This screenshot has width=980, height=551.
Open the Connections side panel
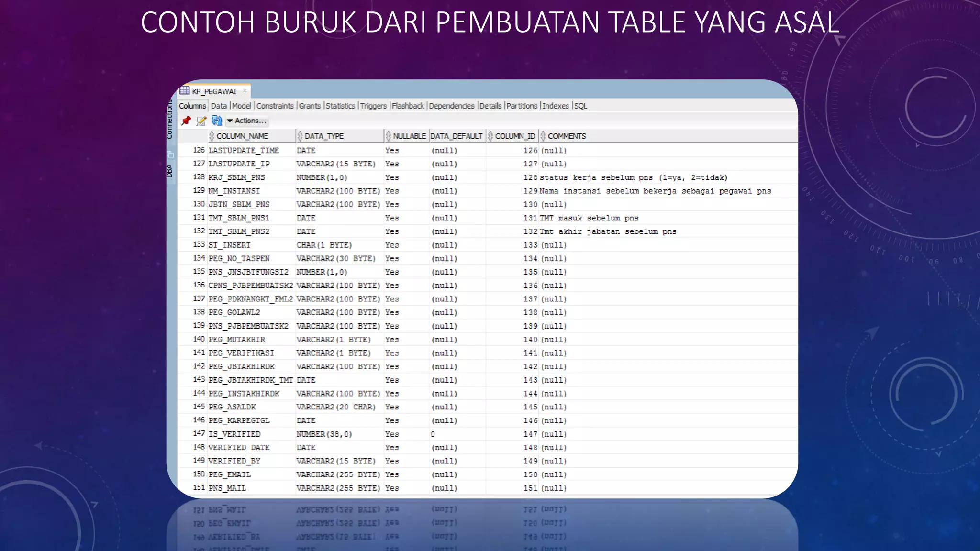coord(170,120)
